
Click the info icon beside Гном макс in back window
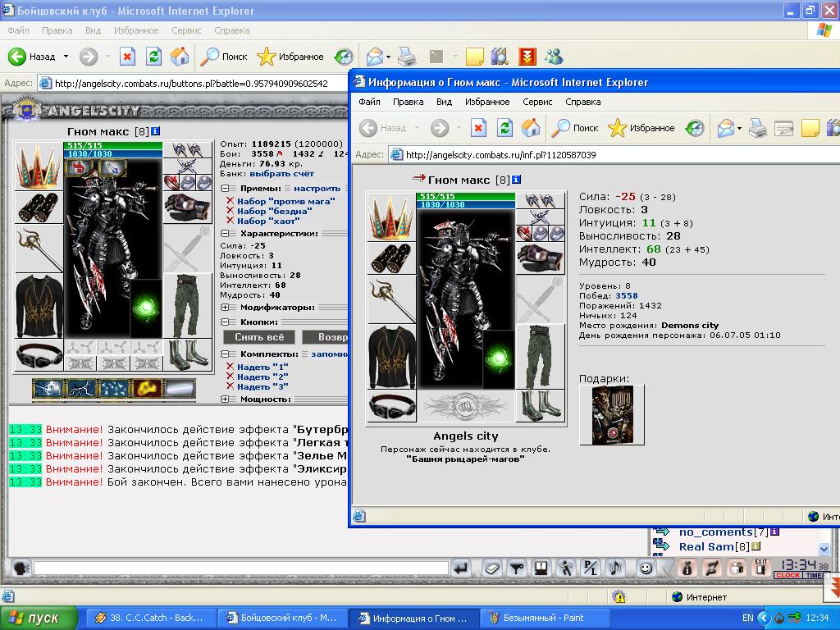[155, 130]
